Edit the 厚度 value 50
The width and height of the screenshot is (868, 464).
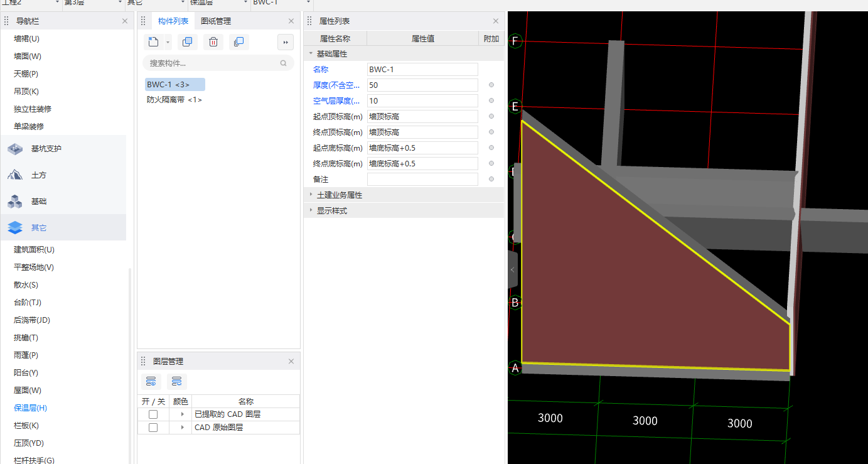coord(422,85)
